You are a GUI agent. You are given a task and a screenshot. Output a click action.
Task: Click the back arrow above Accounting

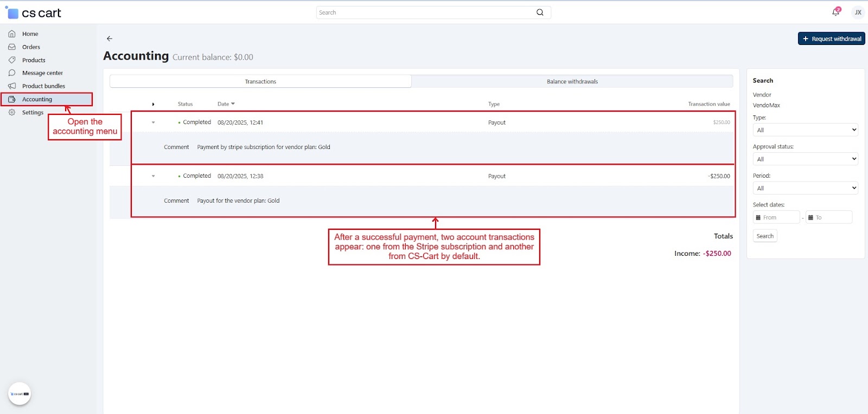tap(110, 38)
